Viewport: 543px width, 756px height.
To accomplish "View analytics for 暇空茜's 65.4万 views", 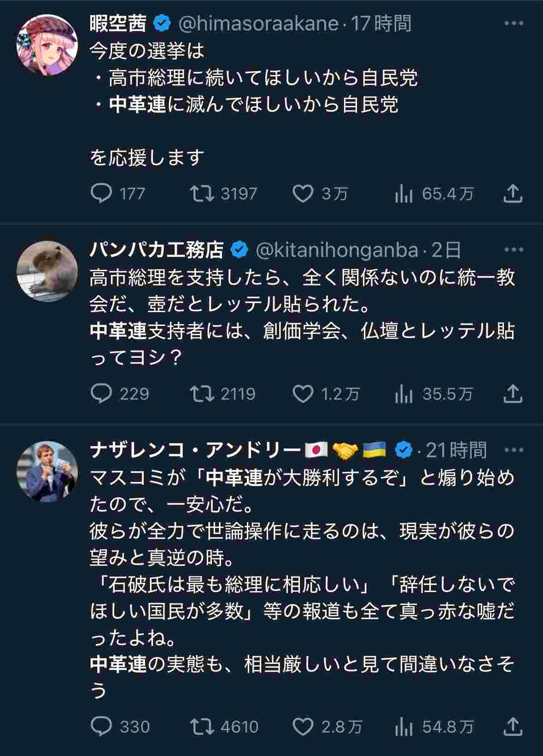I will [x=403, y=194].
